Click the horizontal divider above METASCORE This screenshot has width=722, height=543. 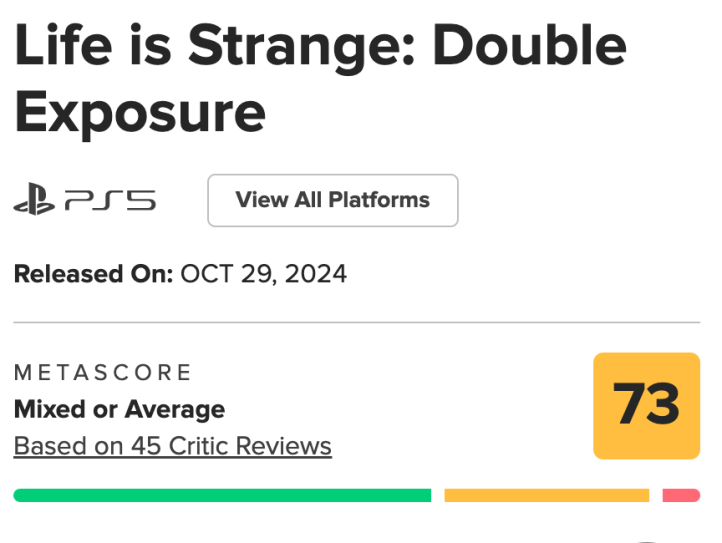pyautogui.click(x=356, y=323)
